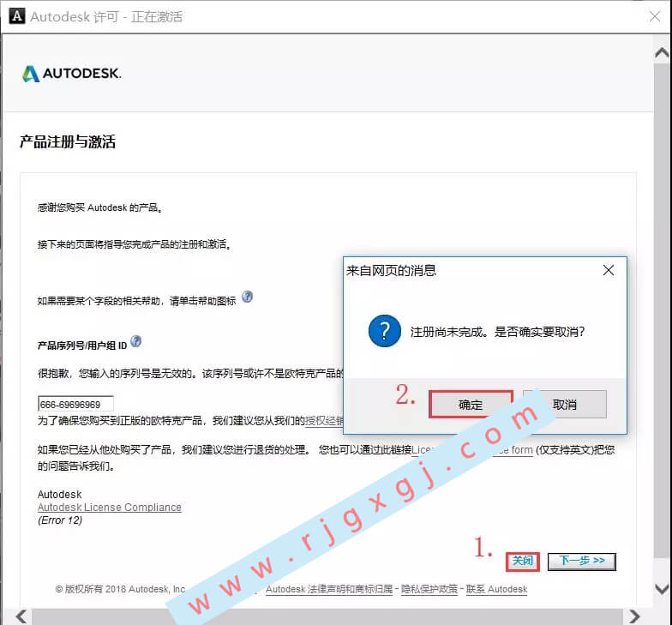Image resolution: width=672 pixels, height=625 pixels.
Task: Click the help icon next to 请单击帮助图标
Action: point(247,297)
